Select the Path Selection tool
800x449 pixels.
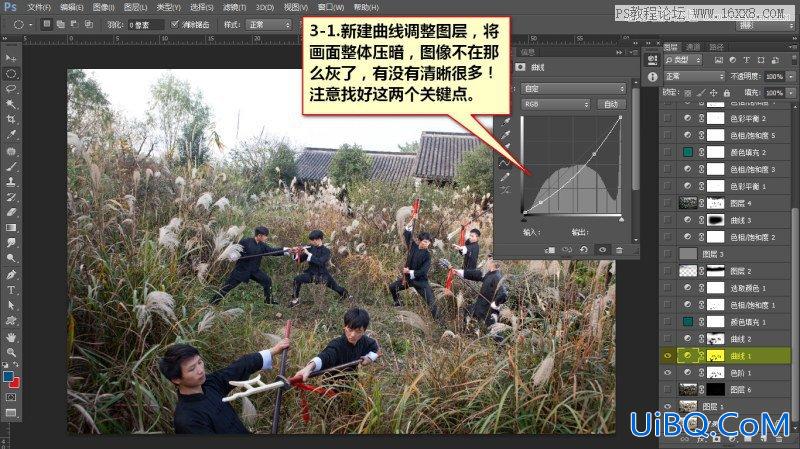(x=11, y=306)
